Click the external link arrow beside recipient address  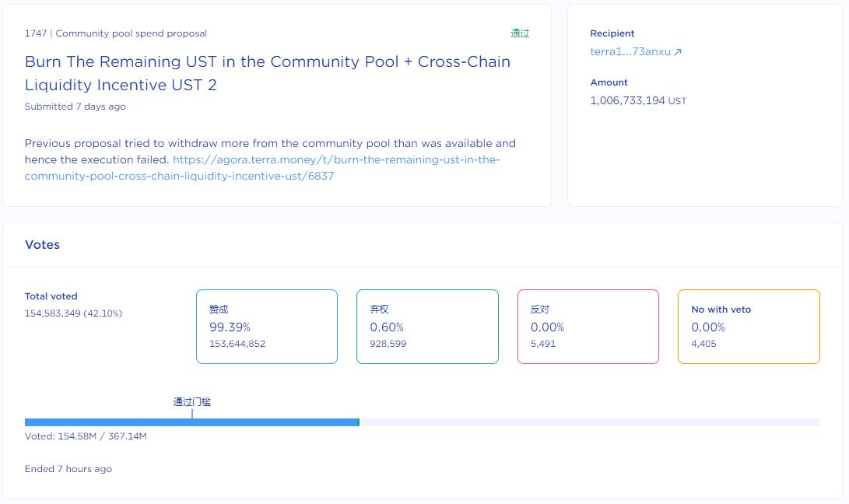[x=678, y=52]
